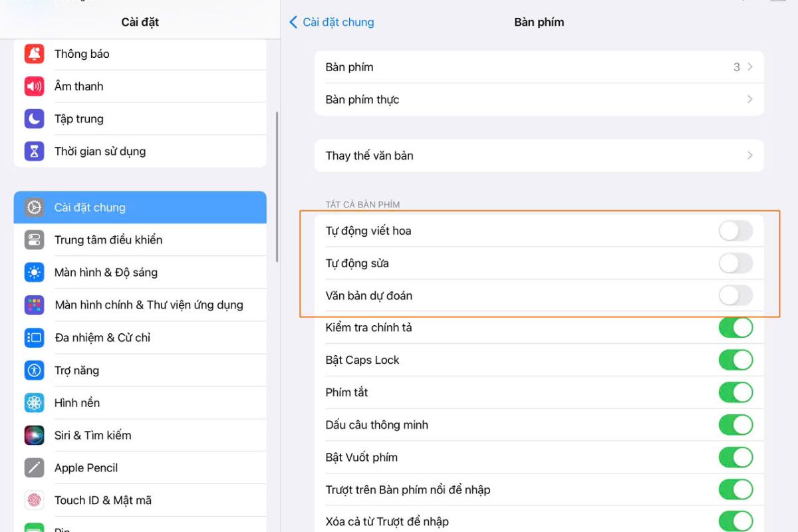Click the blue Trợ năng accessibility icon
The width and height of the screenshot is (798, 532).
point(34,370)
